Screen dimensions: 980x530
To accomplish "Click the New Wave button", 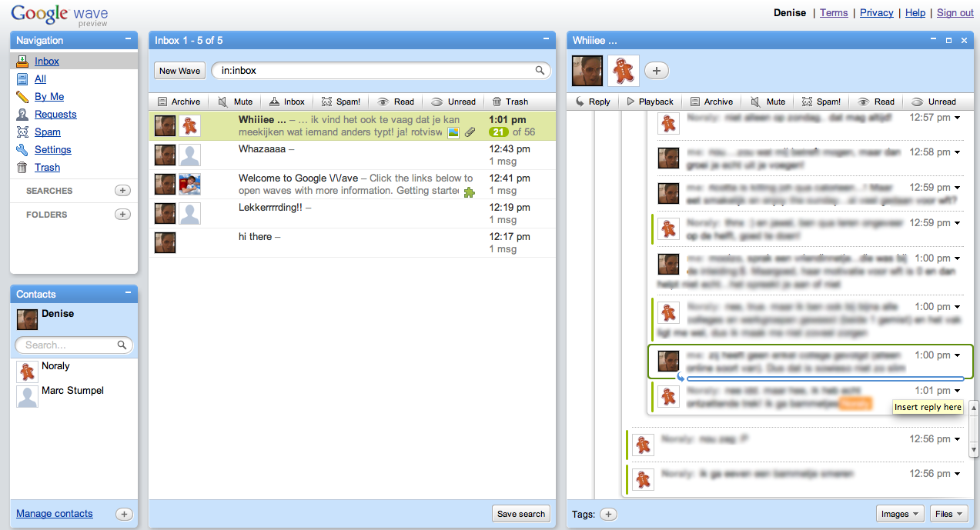I will [x=179, y=71].
